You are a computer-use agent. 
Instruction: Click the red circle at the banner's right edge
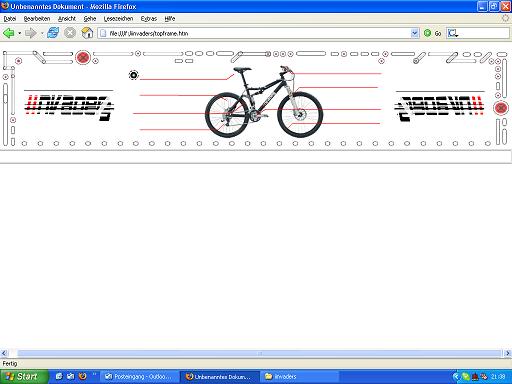(x=501, y=108)
